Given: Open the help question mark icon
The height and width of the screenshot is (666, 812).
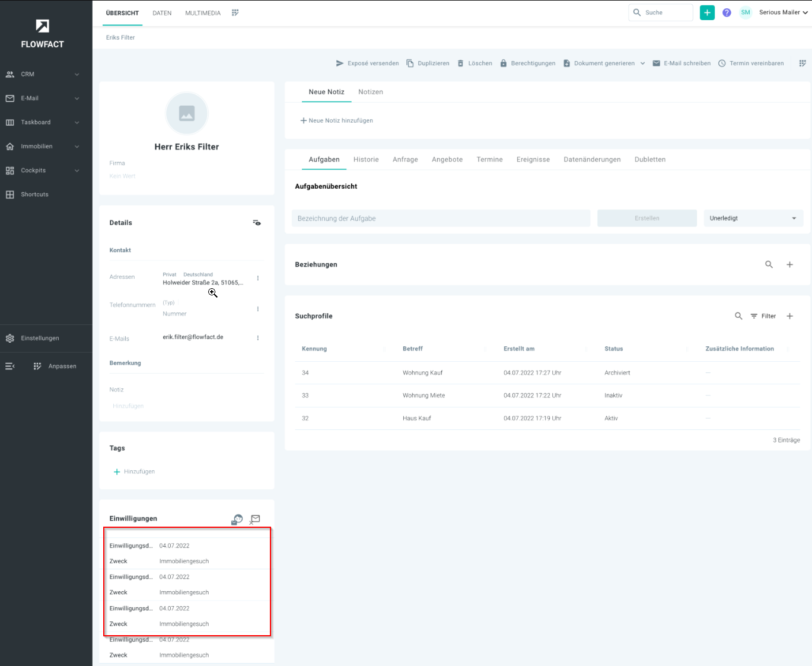Looking at the screenshot, I should pos(727,12).
